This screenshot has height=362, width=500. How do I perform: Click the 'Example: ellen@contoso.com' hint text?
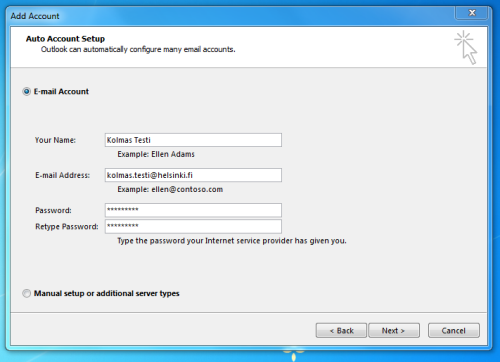pos(170,189)
